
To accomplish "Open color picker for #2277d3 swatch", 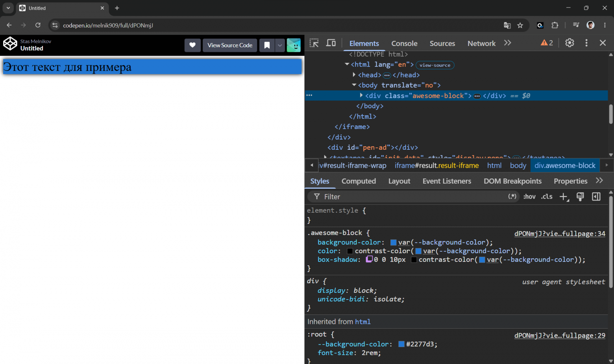I will (401, 344).
